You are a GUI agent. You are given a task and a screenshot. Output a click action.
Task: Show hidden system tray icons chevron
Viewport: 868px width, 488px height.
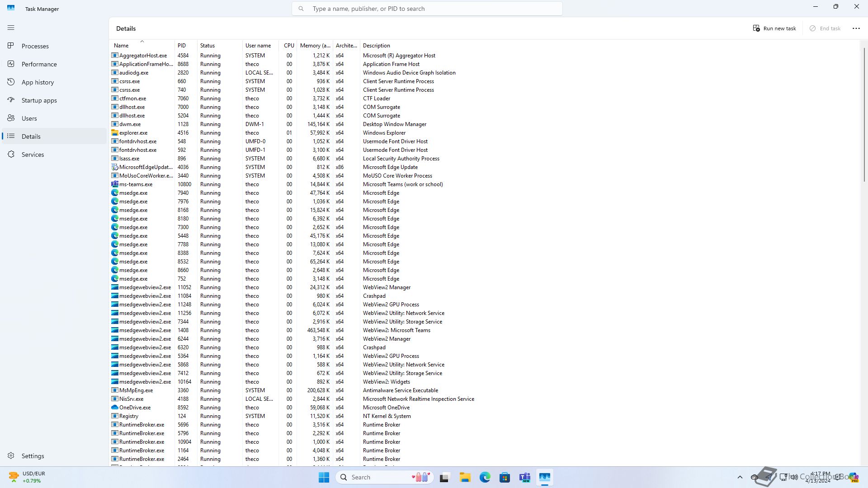click(740, 477)
